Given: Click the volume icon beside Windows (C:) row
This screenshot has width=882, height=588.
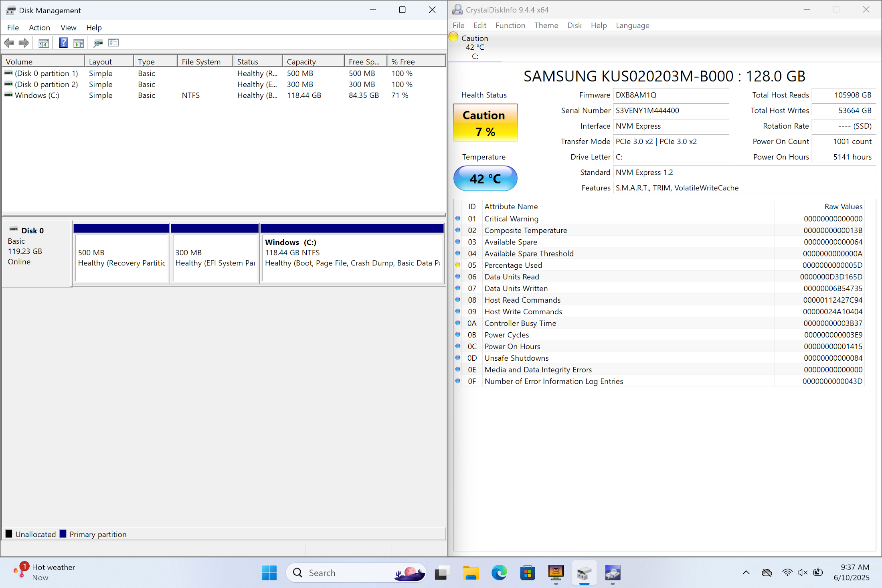Looking at the screenshot, I should coord(8,95).
